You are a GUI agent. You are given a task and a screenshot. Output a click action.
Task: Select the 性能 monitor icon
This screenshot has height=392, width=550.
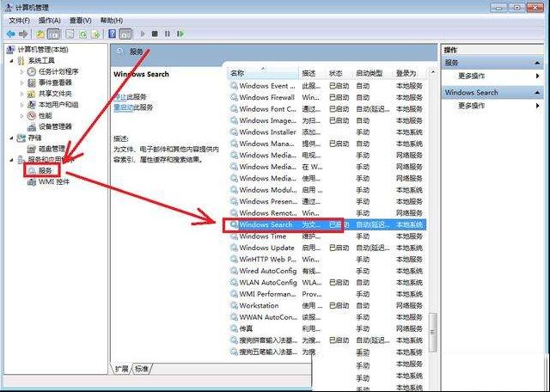[x=32, y=115]
